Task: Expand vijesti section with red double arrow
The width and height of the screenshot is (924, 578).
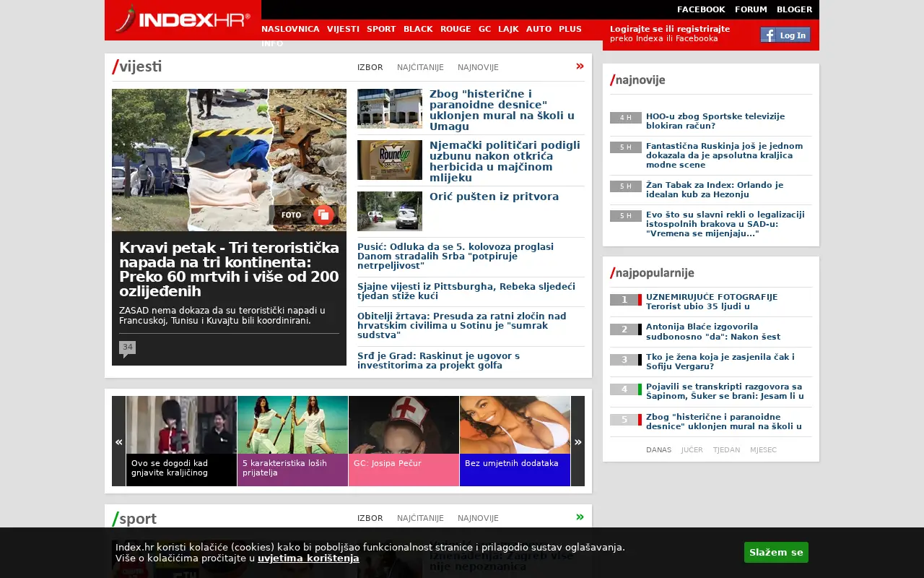Action: 580,66
